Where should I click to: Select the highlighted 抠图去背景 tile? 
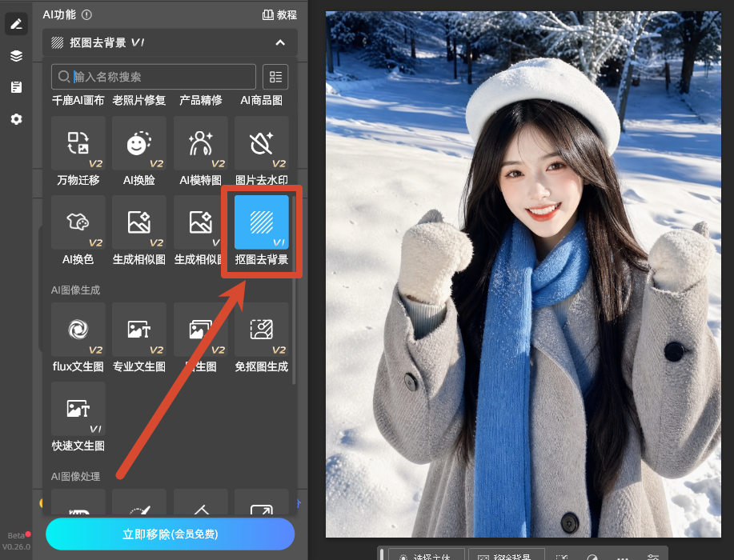point(262,222)
